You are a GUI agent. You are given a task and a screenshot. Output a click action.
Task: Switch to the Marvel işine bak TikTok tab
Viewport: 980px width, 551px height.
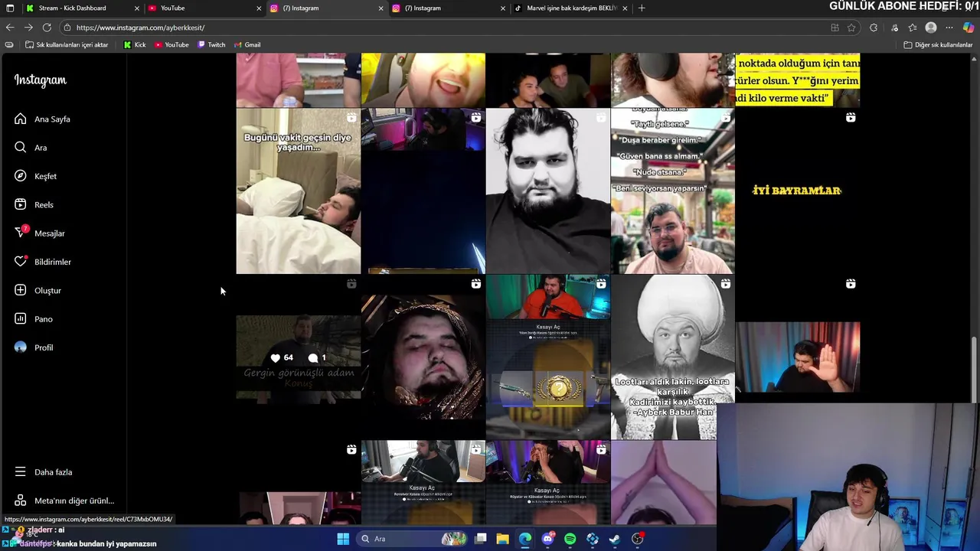(x=571, y=8)
